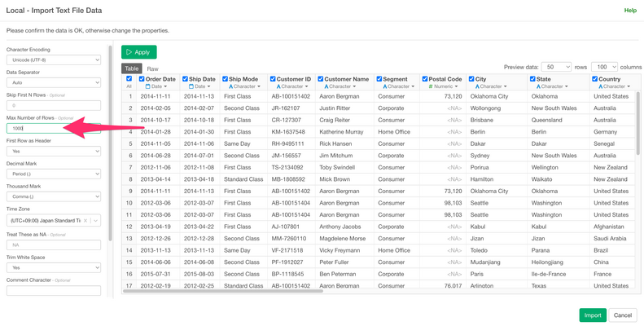Click the Character type icon under City

click(478, 86)
